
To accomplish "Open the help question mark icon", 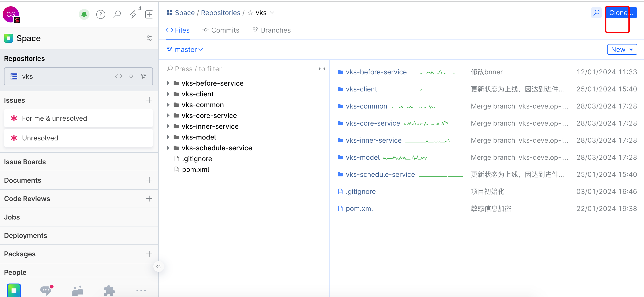I will point(101,14).
